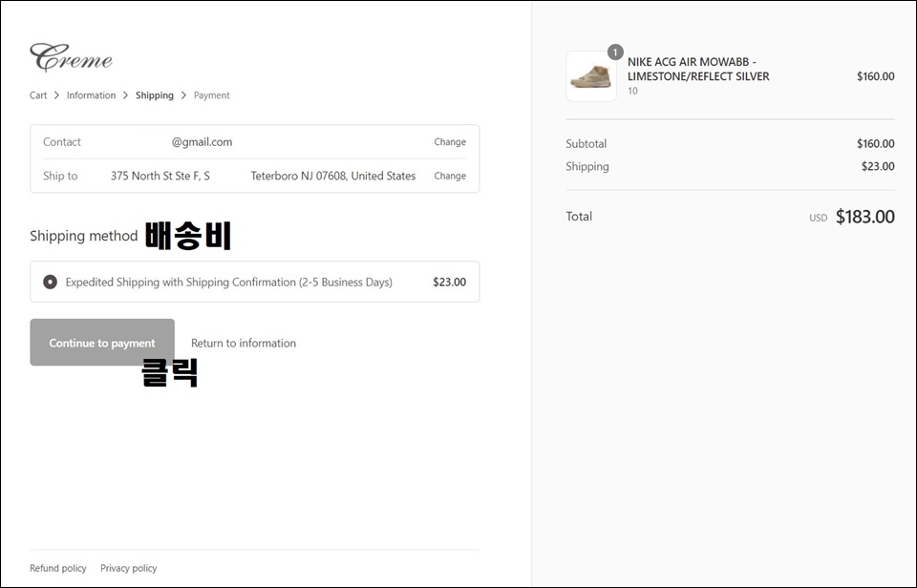Click the Contact row label
This screenshot has height=588, width=917.
click(x=62, y=142)
